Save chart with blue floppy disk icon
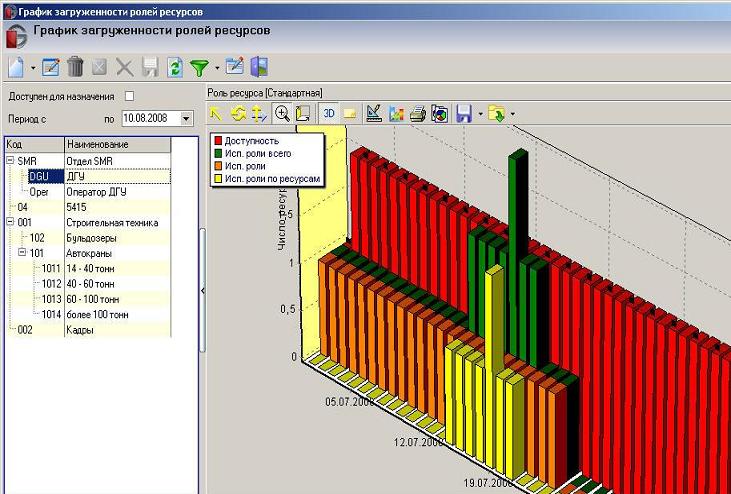Screen dimensions: 731x494 tap(464, 114)
